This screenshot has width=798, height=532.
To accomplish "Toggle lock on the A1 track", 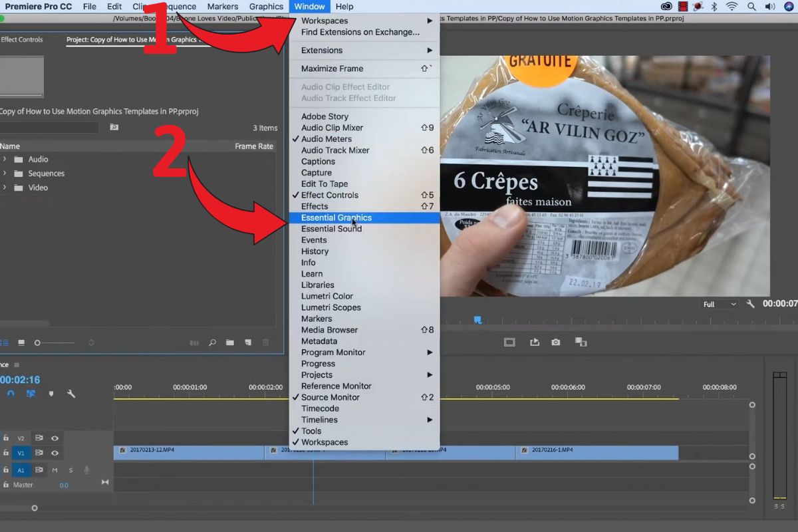I will click(6, 470).
